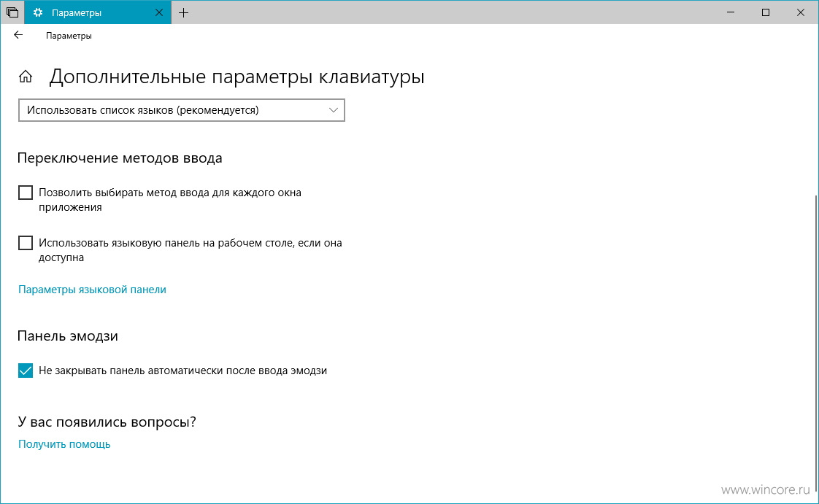Open the input method dropdown list
Image resolution: width=819 pixels, height=504 pixels.
(182, 110)
